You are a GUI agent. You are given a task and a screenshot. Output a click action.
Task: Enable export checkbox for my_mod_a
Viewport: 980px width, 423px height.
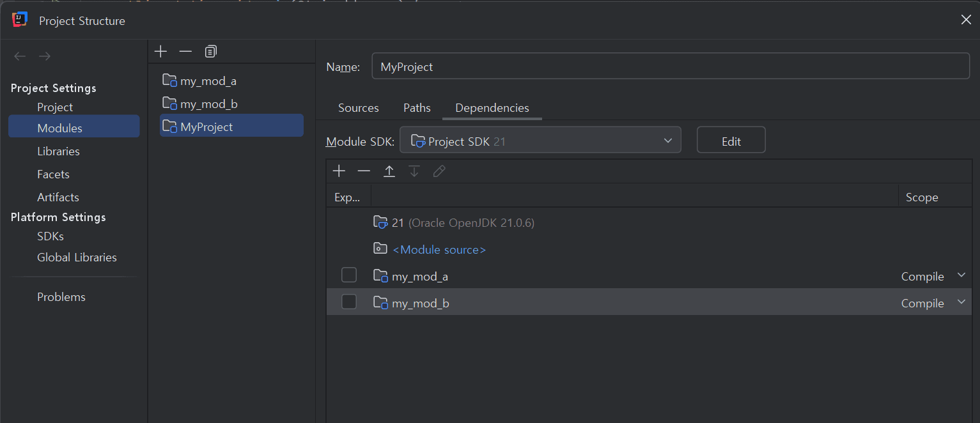coord(349,275)
